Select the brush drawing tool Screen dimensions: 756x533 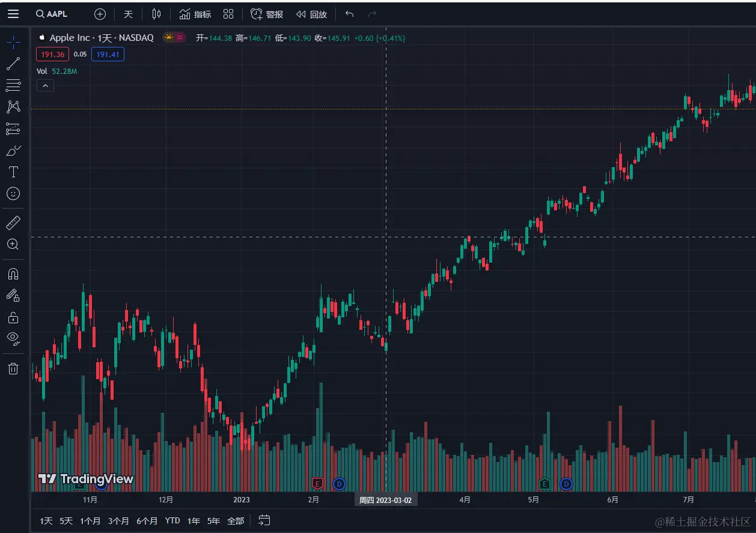pyautogui.click(x=13, y=150)
